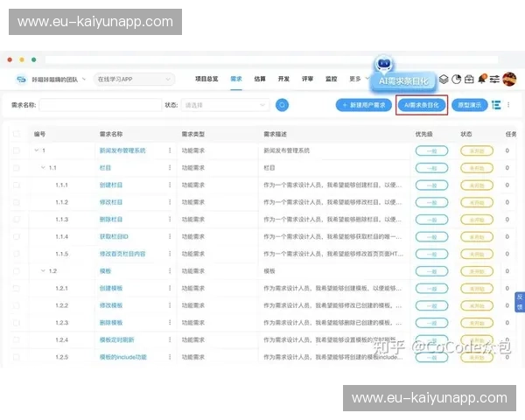Open row actions menu for 创建模板
Image resolution: width=525 pixels, height=420 pixels.
point(170,288)
